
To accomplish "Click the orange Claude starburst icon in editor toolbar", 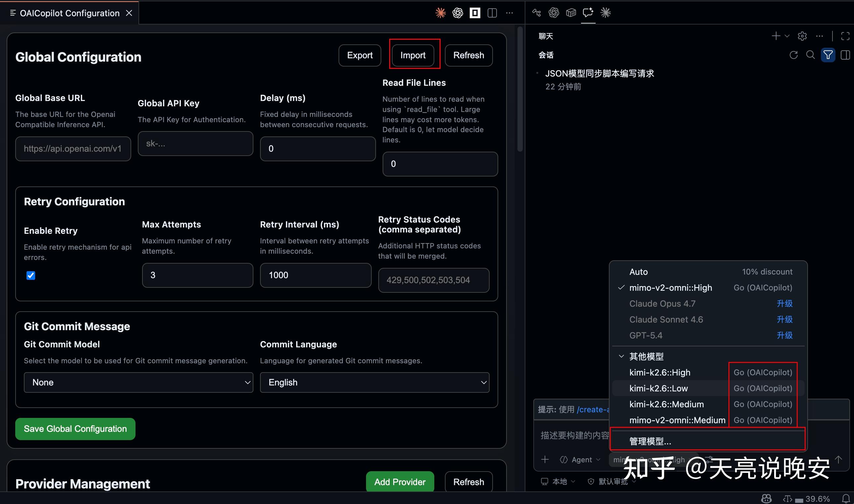I will (441, 13).
